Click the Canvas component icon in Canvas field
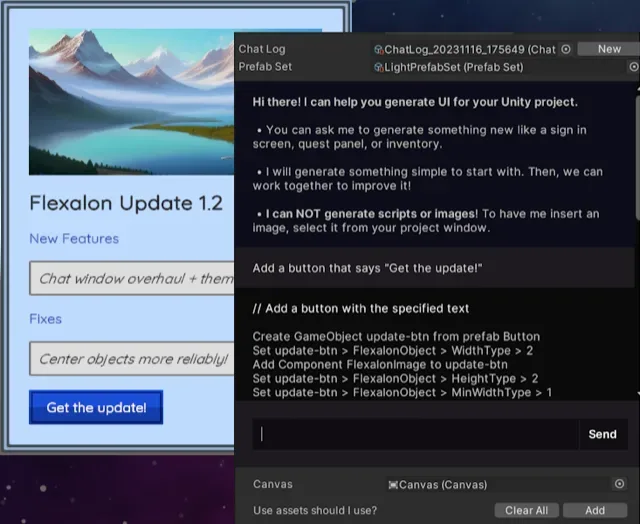The width and height of the screenshot is (640, 524). [393, 485]
